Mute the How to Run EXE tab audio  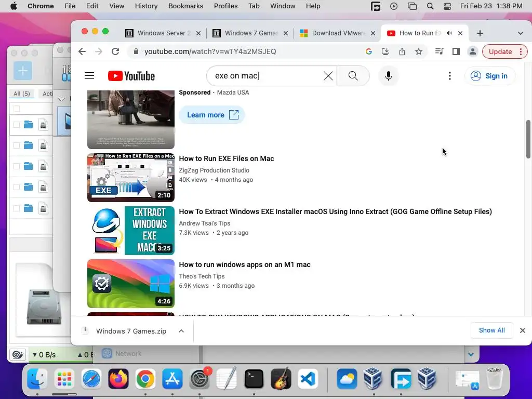449,33
